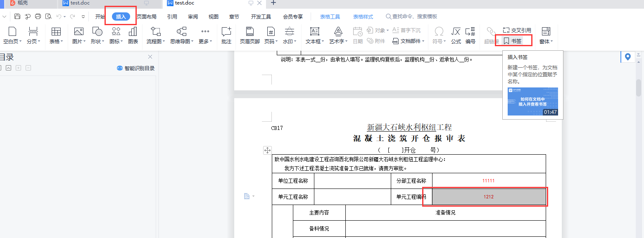Click the 单位工程名称 cell
Screen dimensions: 644x238
pyautogui.click(x=293, y=181)
